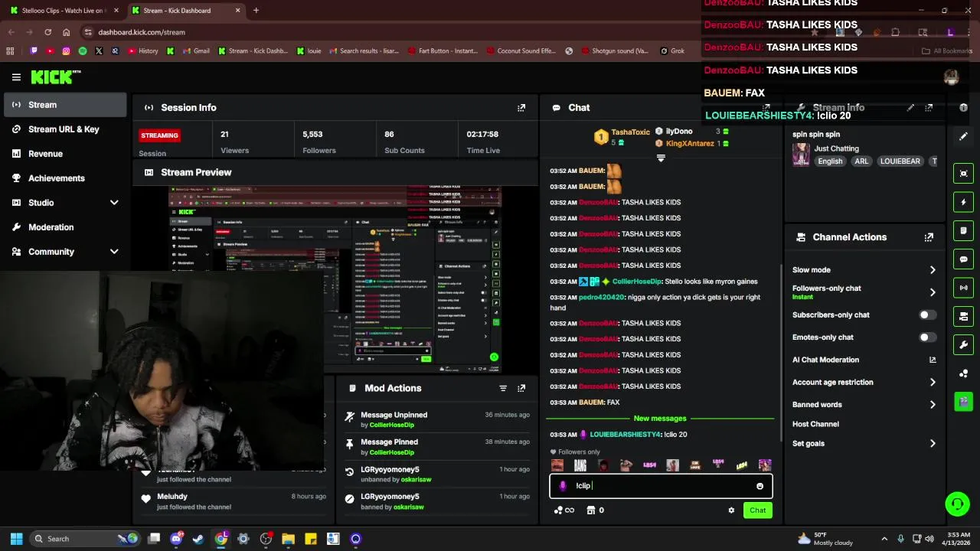Open the Mod Actions filter icon

[x=503, y=388]
